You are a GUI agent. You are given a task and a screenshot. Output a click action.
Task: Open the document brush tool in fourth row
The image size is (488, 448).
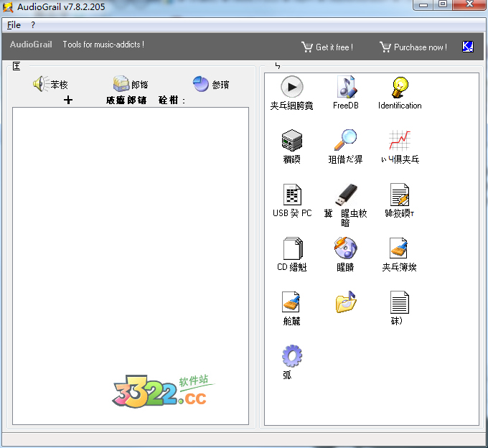click(399, 254)
